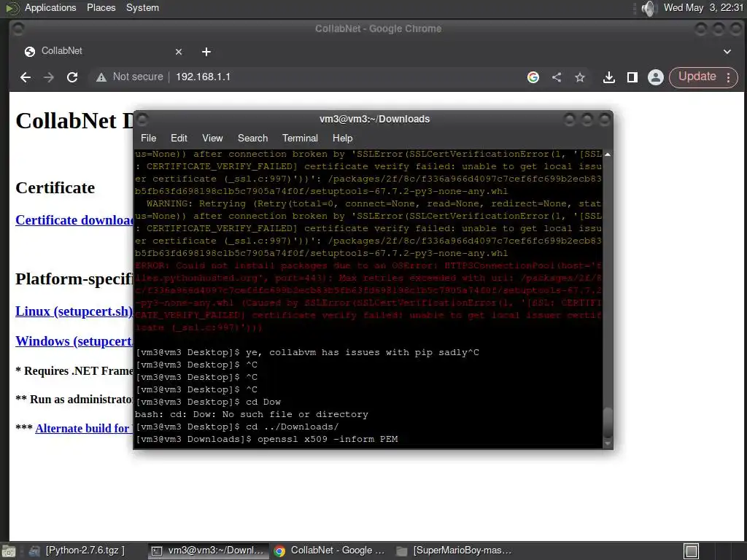Screen dimensions: 747x560
Task: Open the terminal Edit menu
Action: (179, 138)
